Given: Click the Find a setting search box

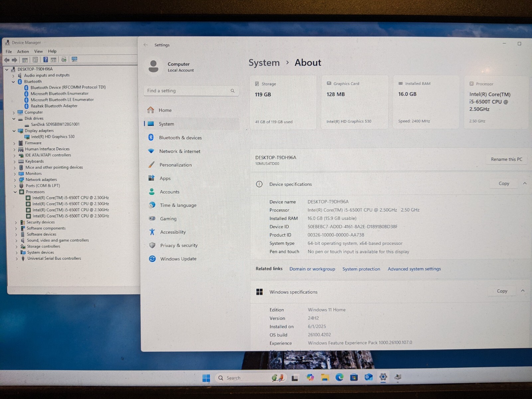Looking at the screenshot, I should click(x=191, y=91).
